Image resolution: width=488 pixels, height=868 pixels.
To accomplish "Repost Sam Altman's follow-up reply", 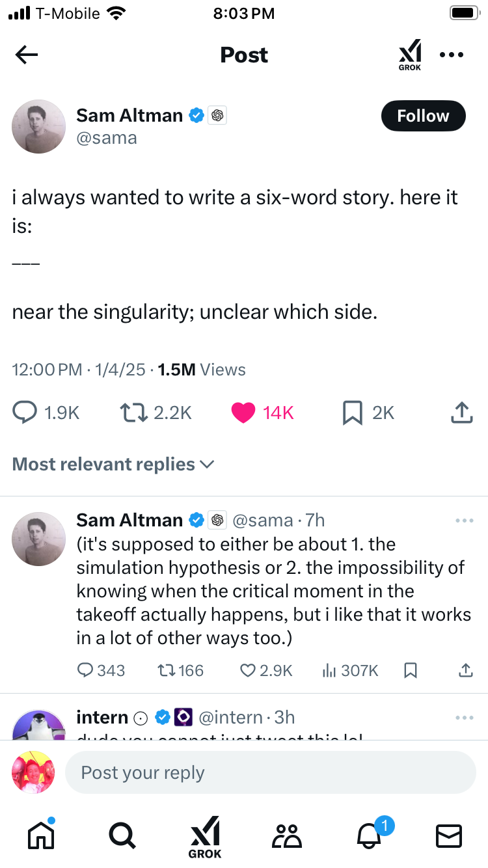I will [x=166, y=670].
